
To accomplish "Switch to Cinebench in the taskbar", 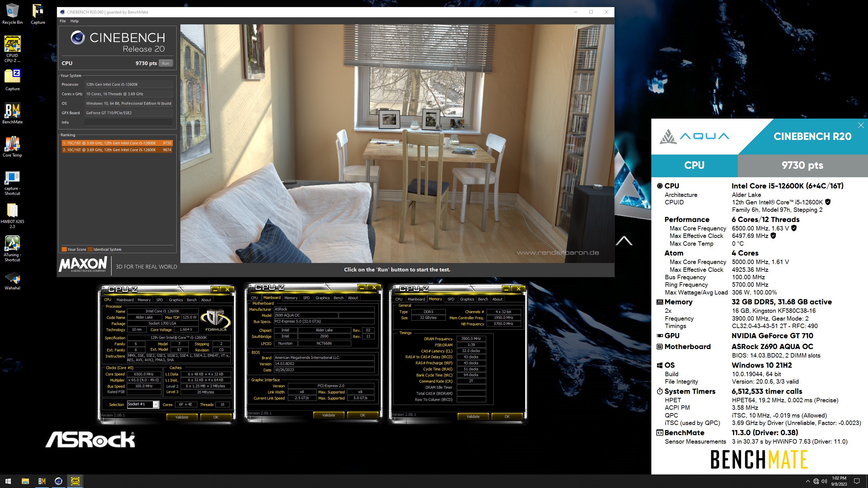I will pos(58,481).
